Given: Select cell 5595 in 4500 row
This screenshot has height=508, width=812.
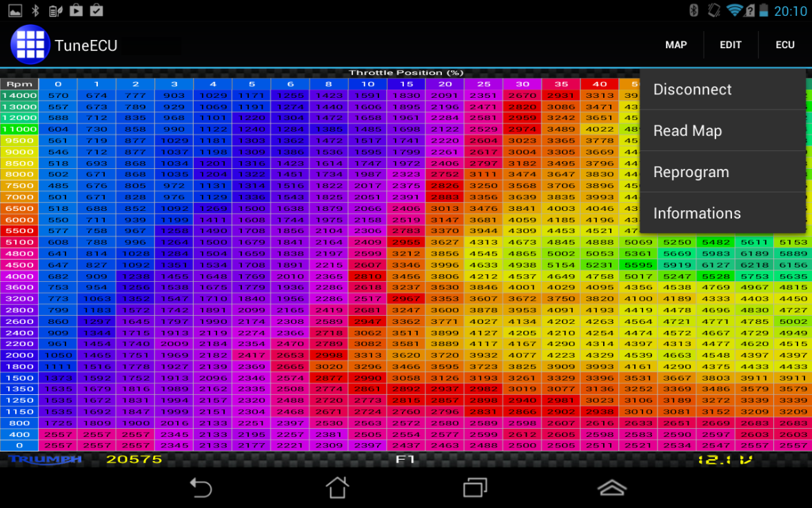Looking at the screenshot, I should tap(638, 265).
